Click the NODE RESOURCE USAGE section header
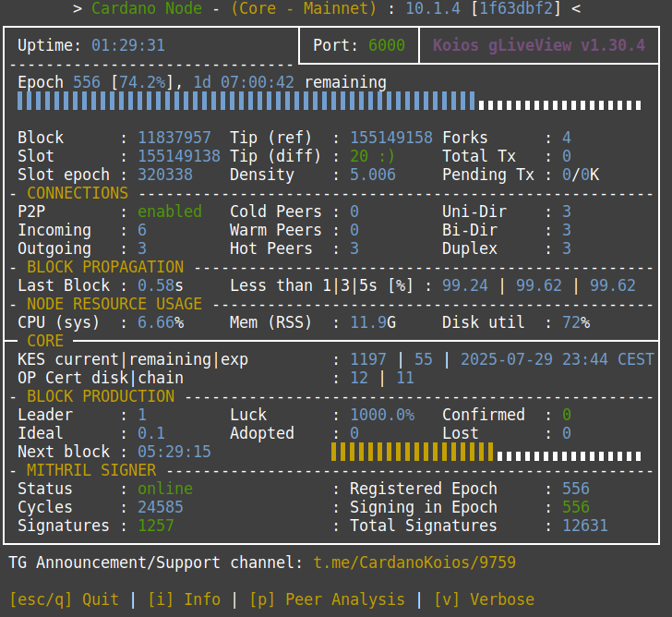The height and width of the screenshot is (617, 672). pos(114,304)
